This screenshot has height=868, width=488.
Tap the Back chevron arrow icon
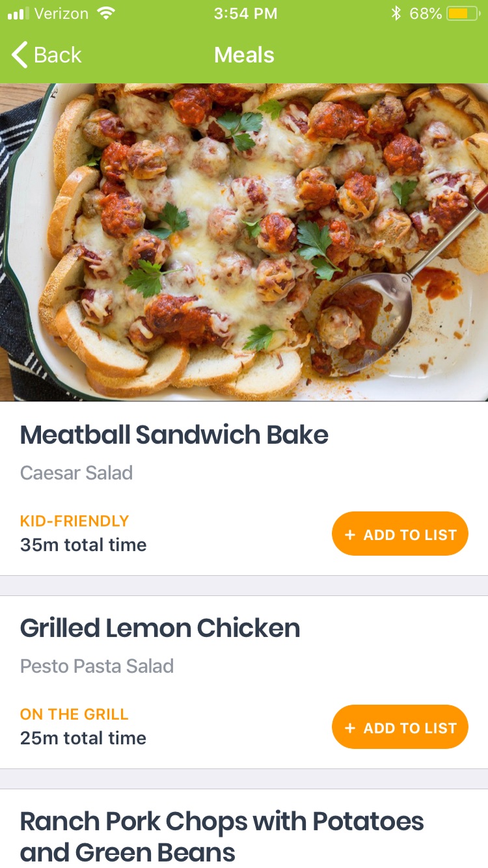[x=20, y=55]
